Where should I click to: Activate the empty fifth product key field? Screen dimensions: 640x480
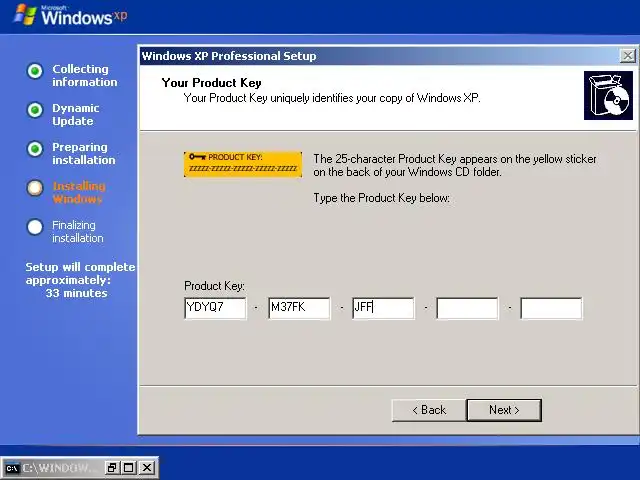pyautogui.click(x=551, y=308)
